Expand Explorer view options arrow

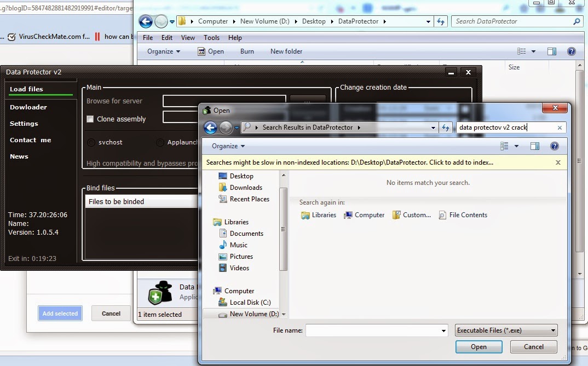tap(533, 51)
